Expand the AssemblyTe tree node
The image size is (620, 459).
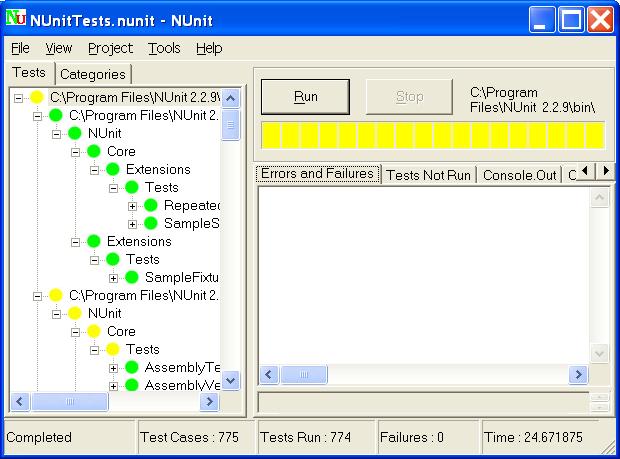(x=113, y=367)
